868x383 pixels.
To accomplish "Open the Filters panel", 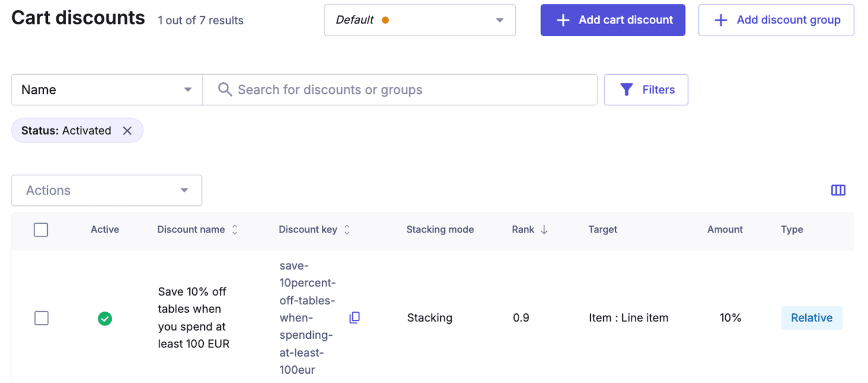I will [646, 90].
